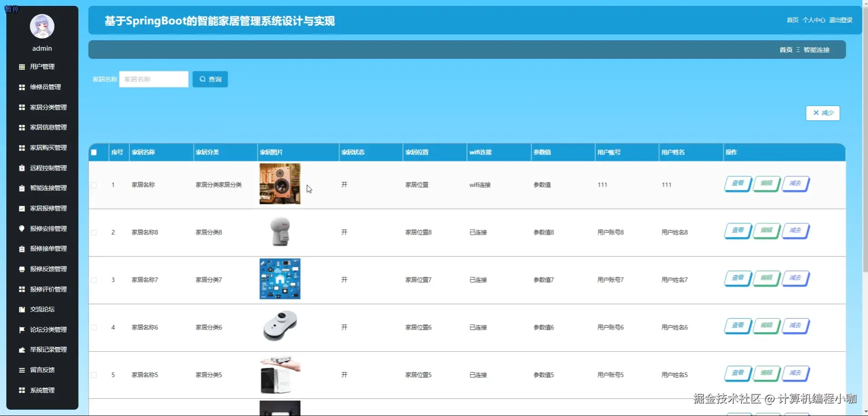Click the 维修员管理 grid icon

(22, 87)
